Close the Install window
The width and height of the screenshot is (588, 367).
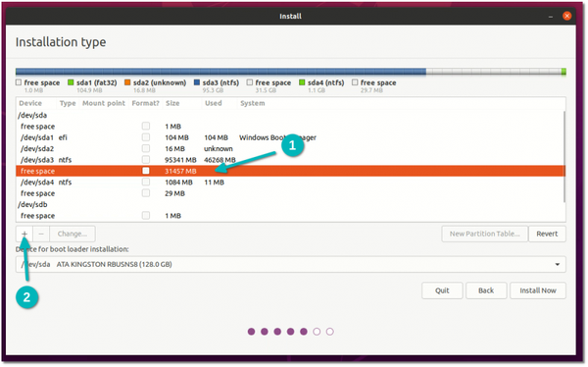pyautogui.click(x=566, y=16)
